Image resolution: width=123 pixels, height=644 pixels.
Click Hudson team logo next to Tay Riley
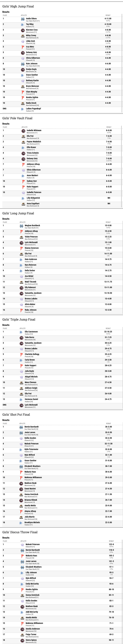23,25
